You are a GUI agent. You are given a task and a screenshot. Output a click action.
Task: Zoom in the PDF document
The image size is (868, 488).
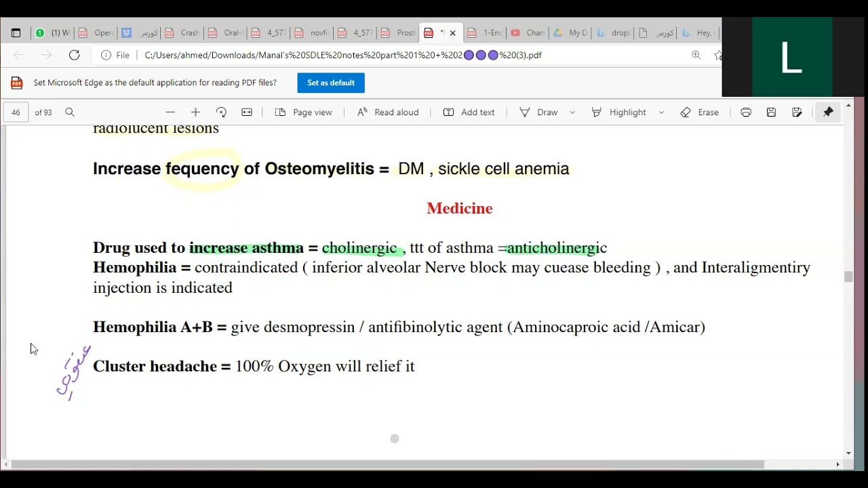tap(196, 113)
